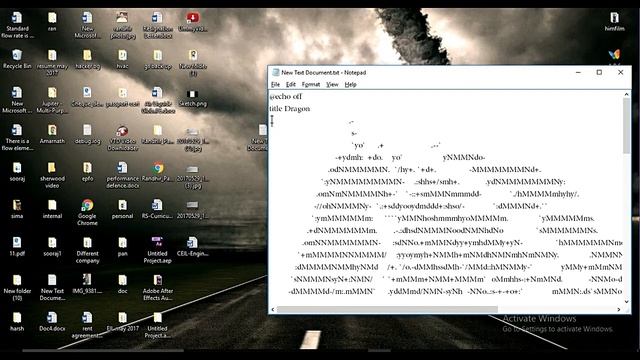
Task: Open the Help menu in Notepad
Action: click(351, 84)
